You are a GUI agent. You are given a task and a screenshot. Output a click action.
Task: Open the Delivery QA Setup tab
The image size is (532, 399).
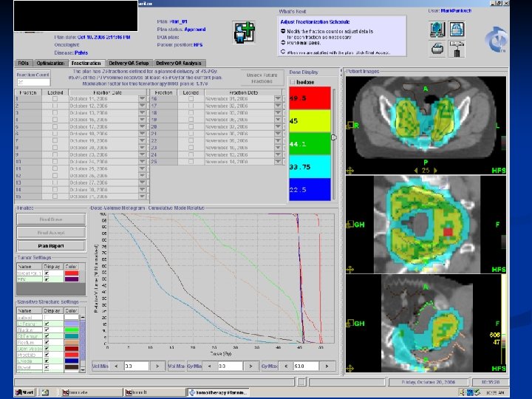tap(129, 63)
